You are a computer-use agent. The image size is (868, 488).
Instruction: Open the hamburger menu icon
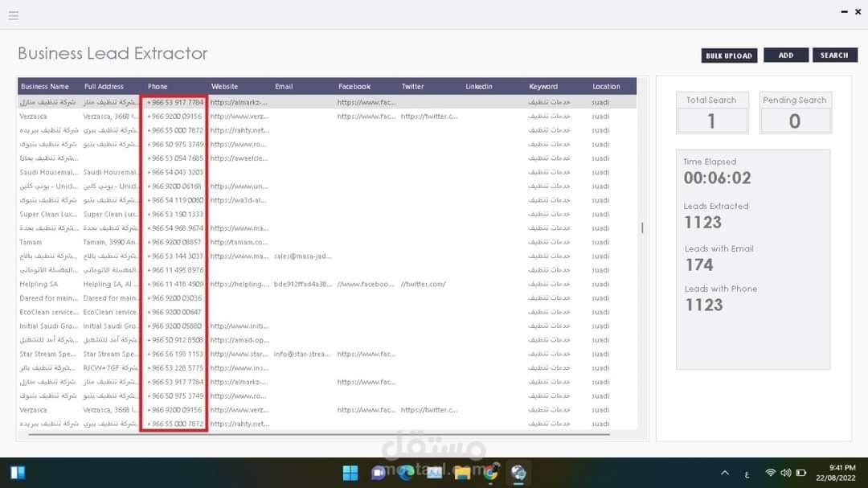pyautogui.click(x=14, y=15)
